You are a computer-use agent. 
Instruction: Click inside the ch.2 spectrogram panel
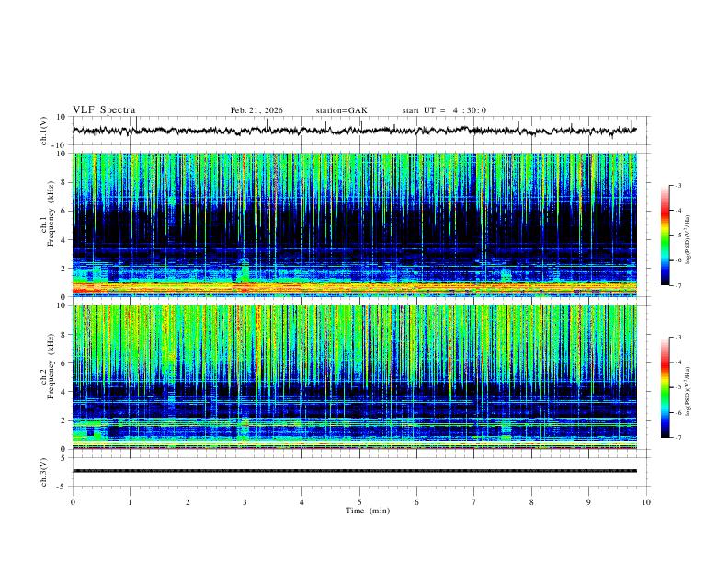(354, 377)
